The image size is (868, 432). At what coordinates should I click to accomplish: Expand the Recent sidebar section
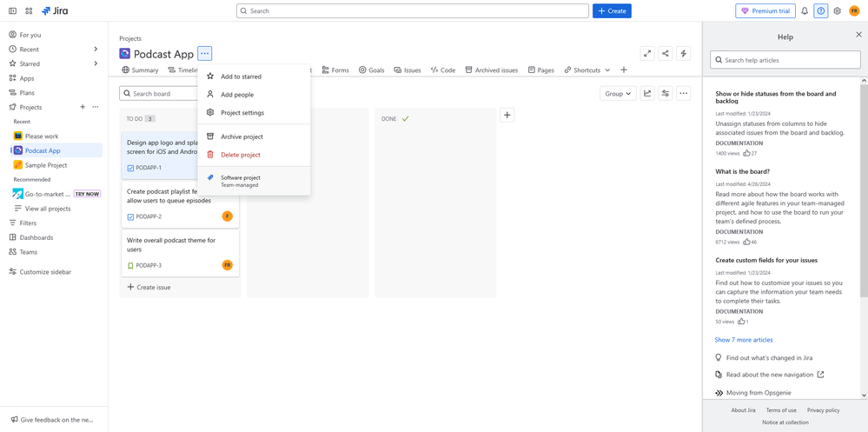pos(96,50)
